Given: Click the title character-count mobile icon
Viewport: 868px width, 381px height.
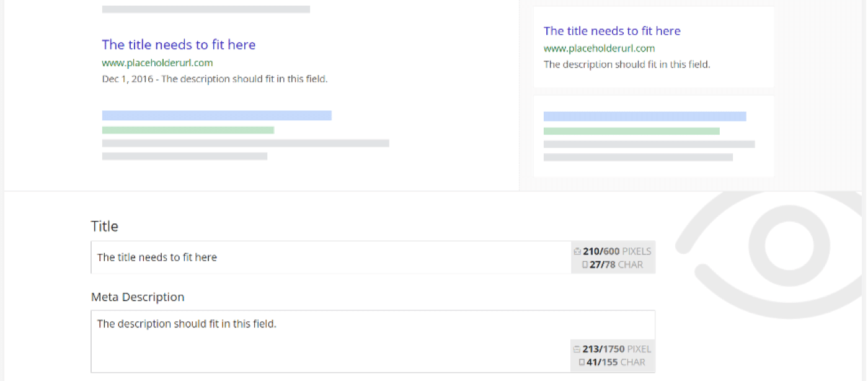Looking at the screenshot, I should [585, 265].
